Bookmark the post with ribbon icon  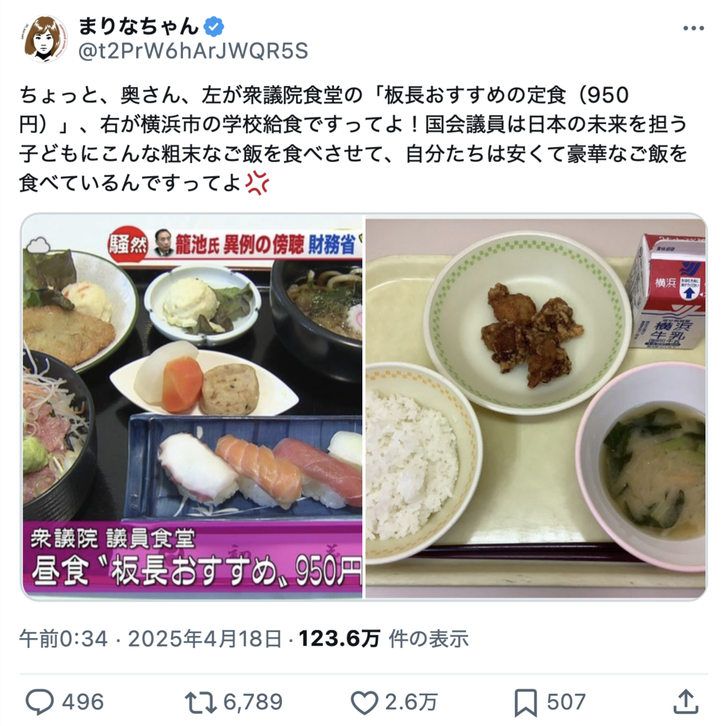pyautogui.click(x=526, y=703)
